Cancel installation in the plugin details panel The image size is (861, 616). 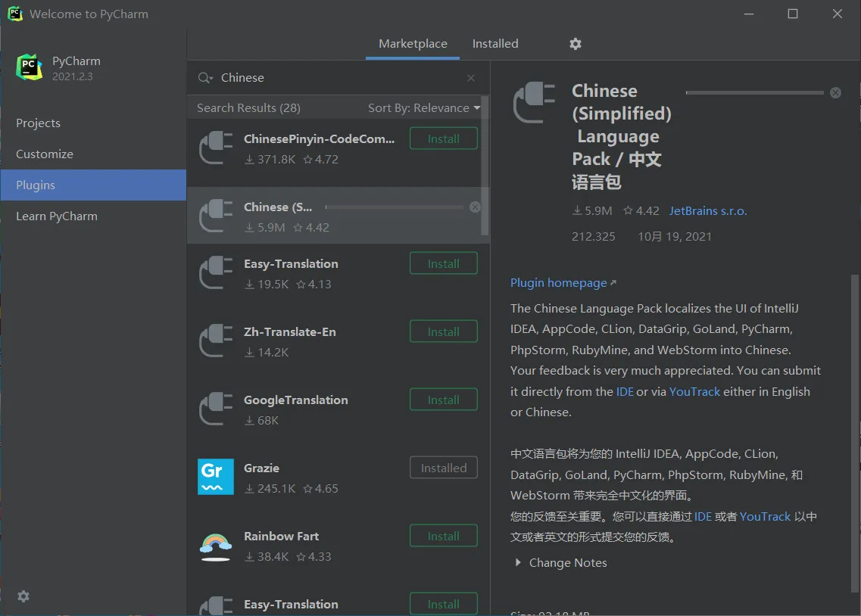pos(835,92)
